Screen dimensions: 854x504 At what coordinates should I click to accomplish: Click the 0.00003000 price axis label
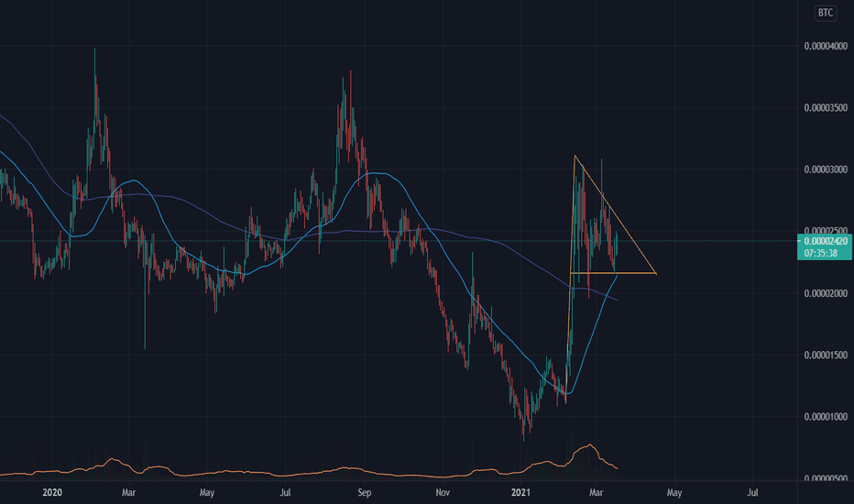coord(826,170)
